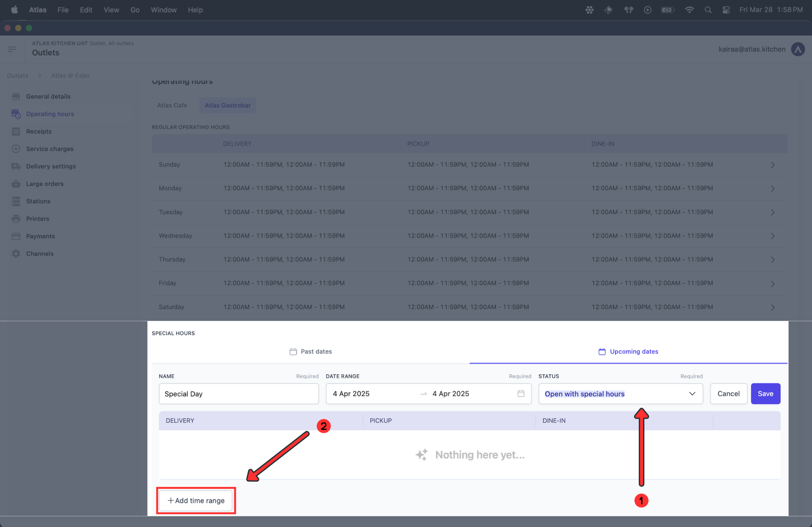Click the Delivery settings truck icon
Image resolution: width=812 pixels, height=527 pixels.
click(x=16, y=166)
